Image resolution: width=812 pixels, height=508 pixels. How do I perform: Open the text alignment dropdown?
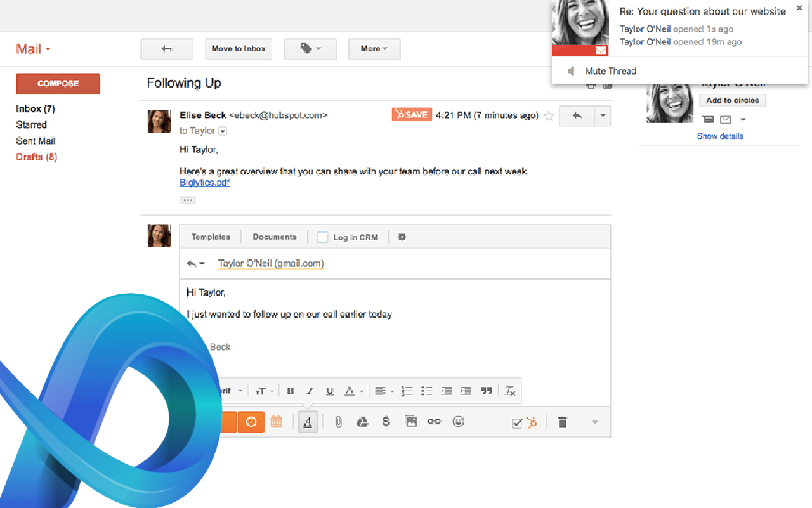(x=384, y=391)
